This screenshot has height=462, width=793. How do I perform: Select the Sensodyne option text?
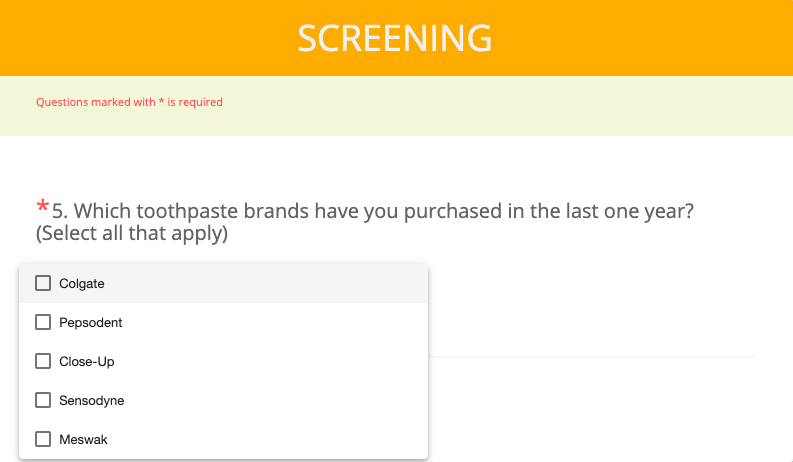[92, 400]
